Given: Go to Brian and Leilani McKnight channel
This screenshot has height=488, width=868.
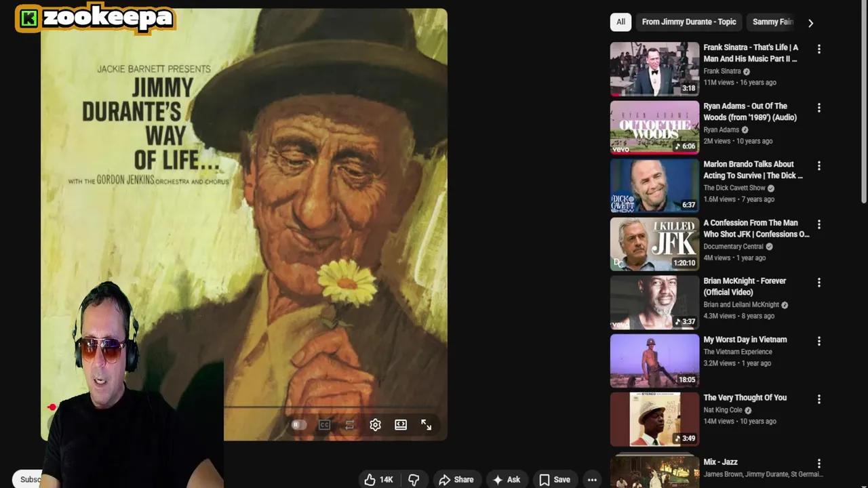Looking at the screenshot, I should pyautogui.click(x=741, y=304).
